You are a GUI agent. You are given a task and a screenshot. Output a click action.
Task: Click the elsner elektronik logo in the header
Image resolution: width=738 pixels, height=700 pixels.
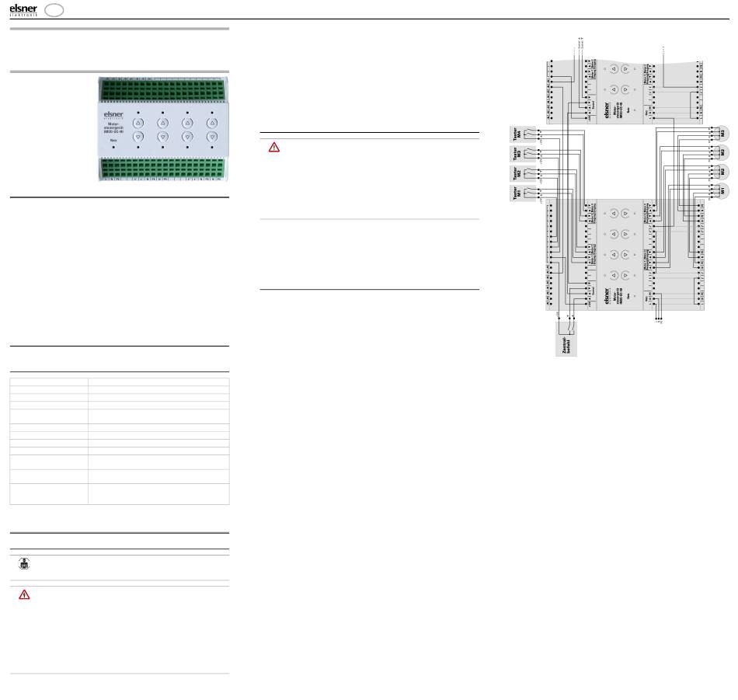point(23,10)
